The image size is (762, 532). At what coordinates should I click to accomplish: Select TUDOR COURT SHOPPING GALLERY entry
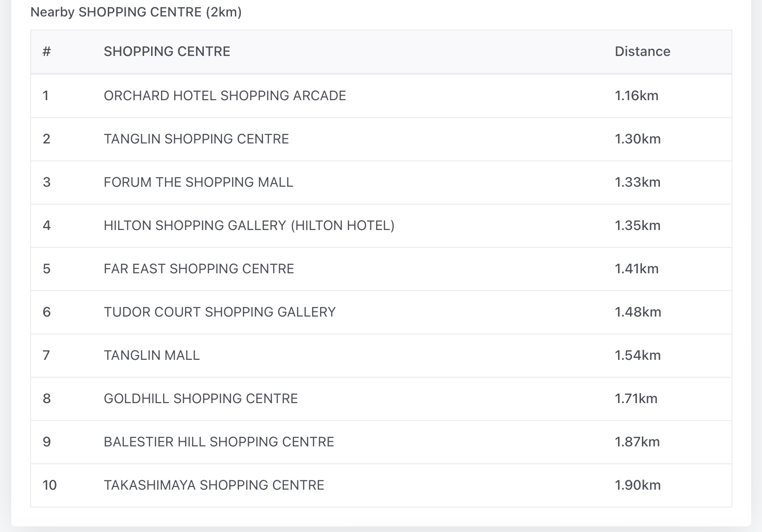click(219, 312)
